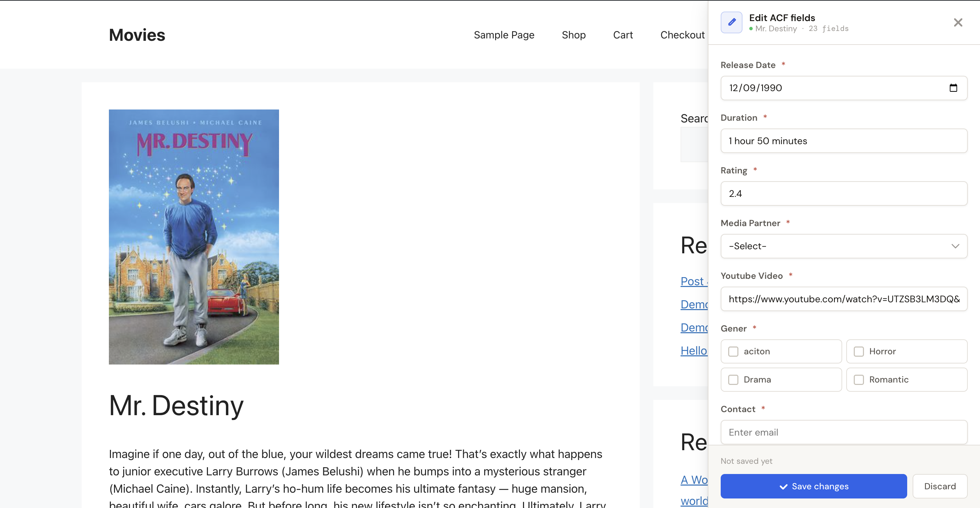Check the Romantic genre checkbox
Image resolution: width=980 pixels, height=508 pixels.
(859, 379)
